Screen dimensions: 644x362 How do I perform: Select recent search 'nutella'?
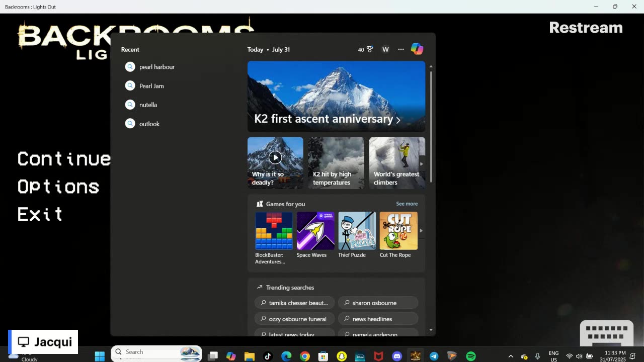141,105
